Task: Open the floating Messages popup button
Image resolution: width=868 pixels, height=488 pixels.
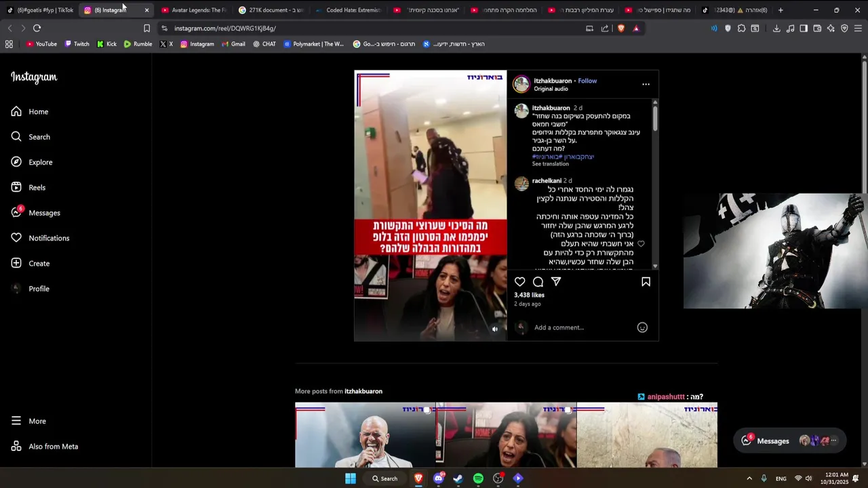Action: coord(790,441)
